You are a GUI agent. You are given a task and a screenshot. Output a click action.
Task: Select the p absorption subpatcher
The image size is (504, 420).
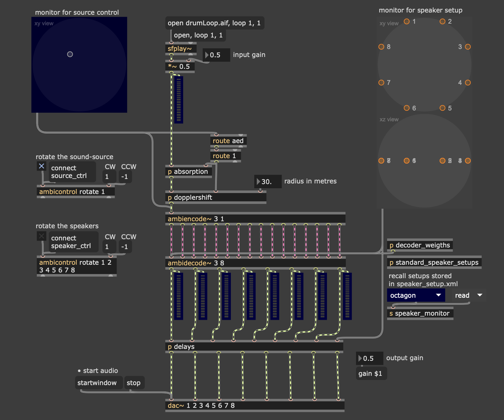(189, 172)
